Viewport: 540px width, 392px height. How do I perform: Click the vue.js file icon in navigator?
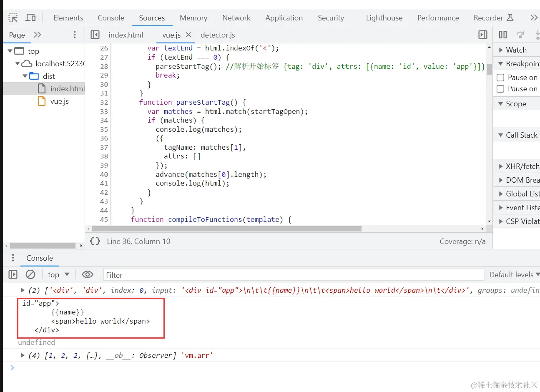[42, 101]
